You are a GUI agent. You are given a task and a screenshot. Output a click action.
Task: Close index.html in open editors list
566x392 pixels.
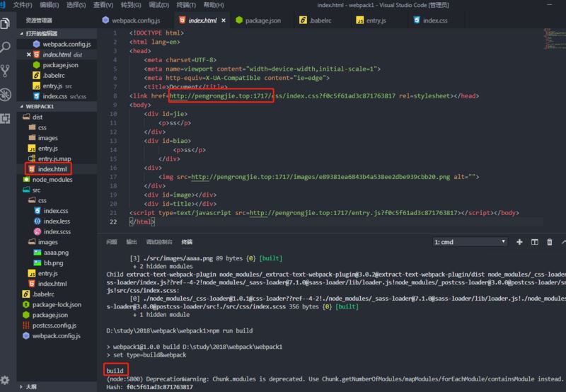click(29, 54)
